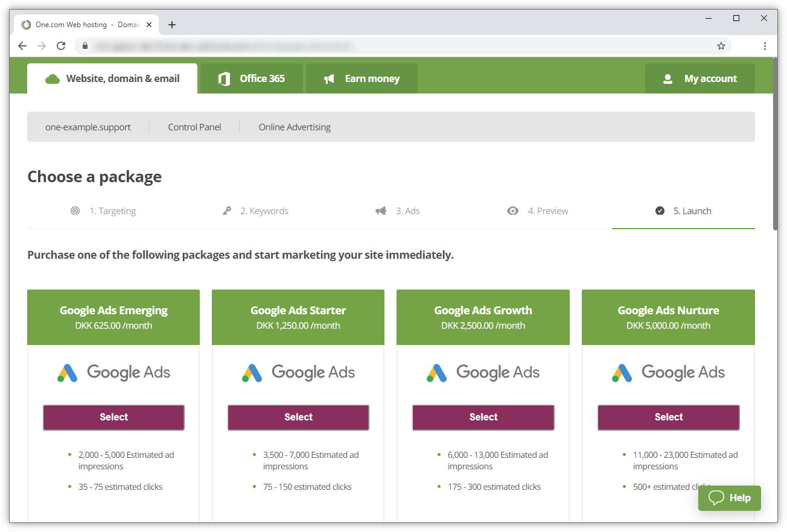Click "6,000 - 13,000 Estimated ad impressions"

[x=498, y=461]
